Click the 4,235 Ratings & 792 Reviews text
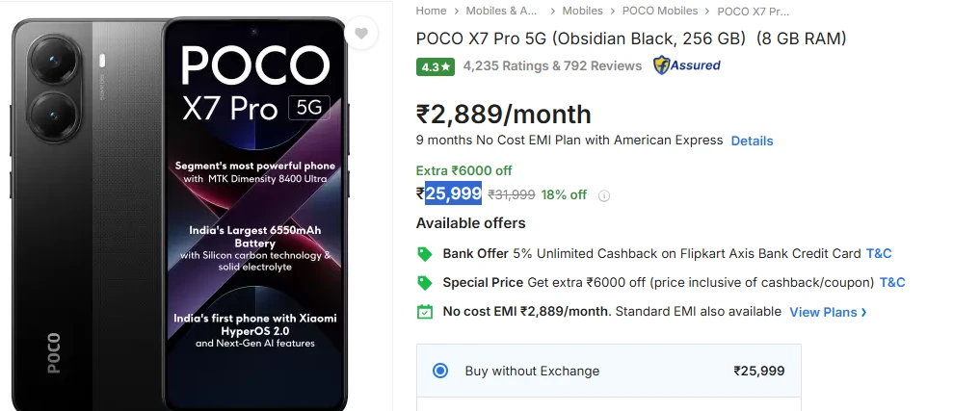The width and height of the screenshot is (980, 411). pos(552,66)
